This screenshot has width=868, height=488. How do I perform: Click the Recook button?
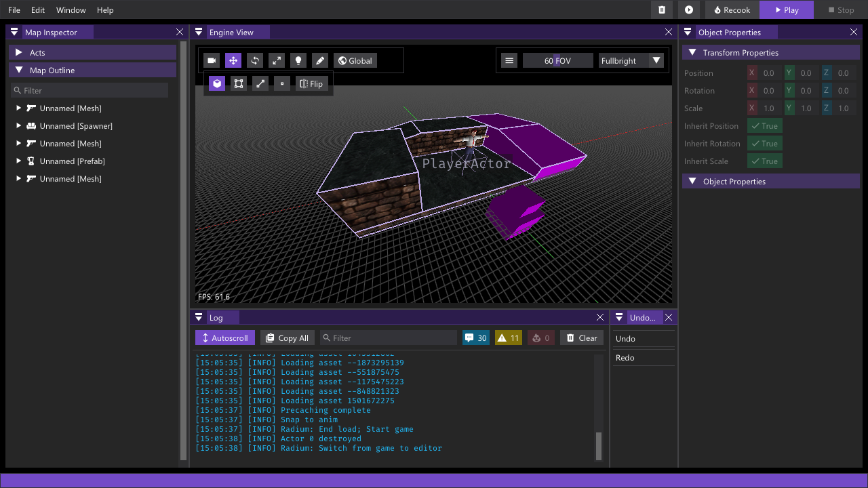732,9
